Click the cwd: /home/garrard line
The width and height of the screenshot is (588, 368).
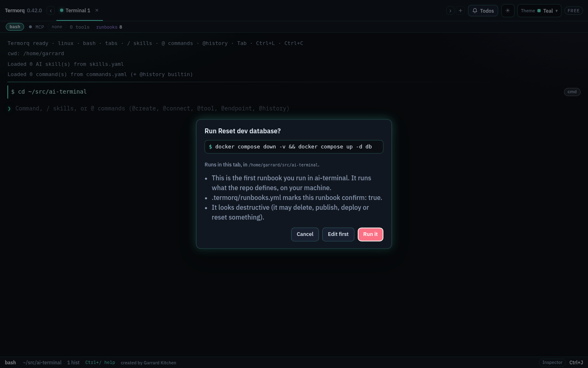[x=36, y=54]
